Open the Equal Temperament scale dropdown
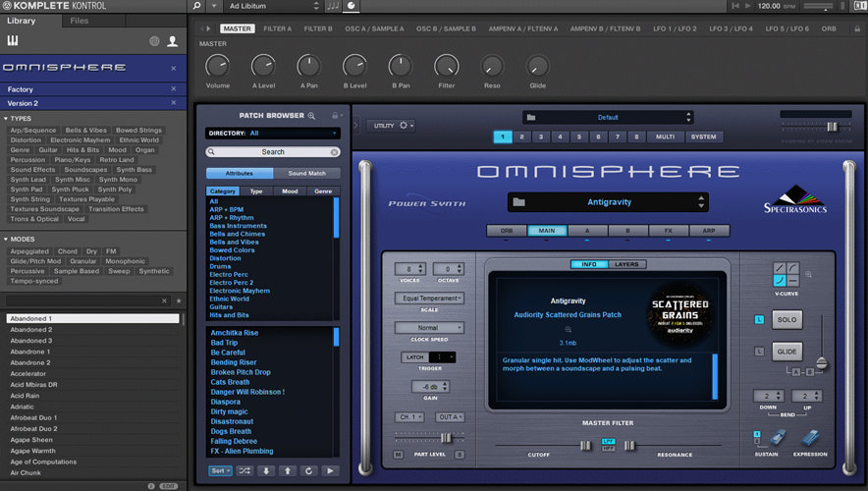This screenshot has height=491, width=868. pyautogui.click(x=428, y=298)
